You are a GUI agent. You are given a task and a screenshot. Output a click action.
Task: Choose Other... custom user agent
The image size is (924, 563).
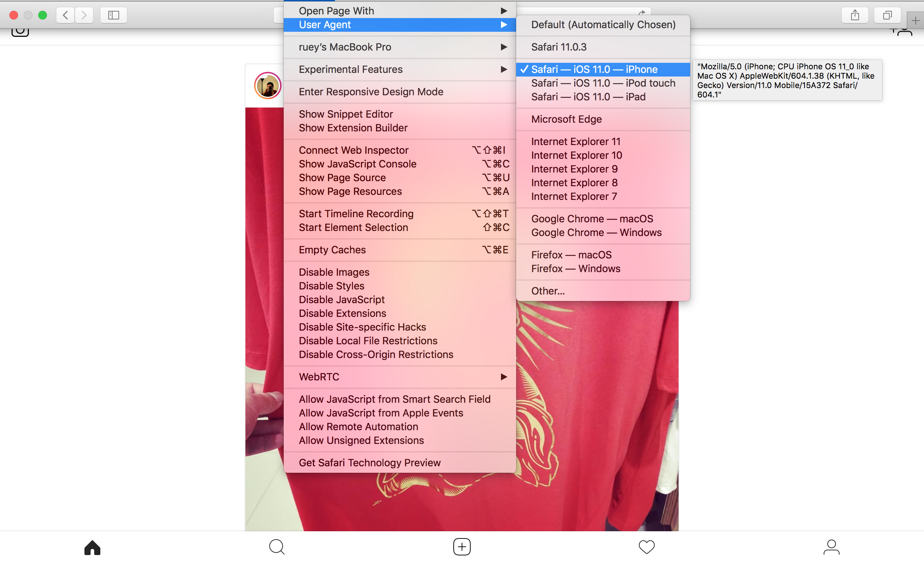[x=603, y=291]
